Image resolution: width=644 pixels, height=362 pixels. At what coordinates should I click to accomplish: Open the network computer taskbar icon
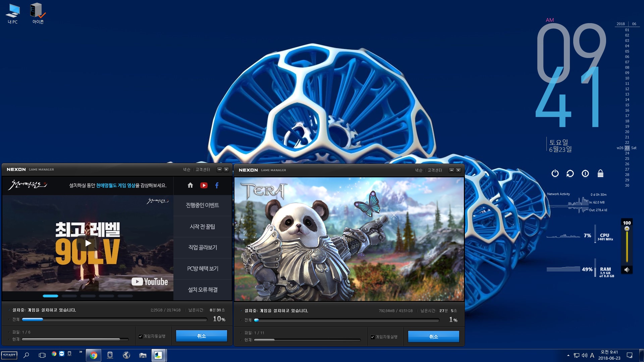[110, 355]
